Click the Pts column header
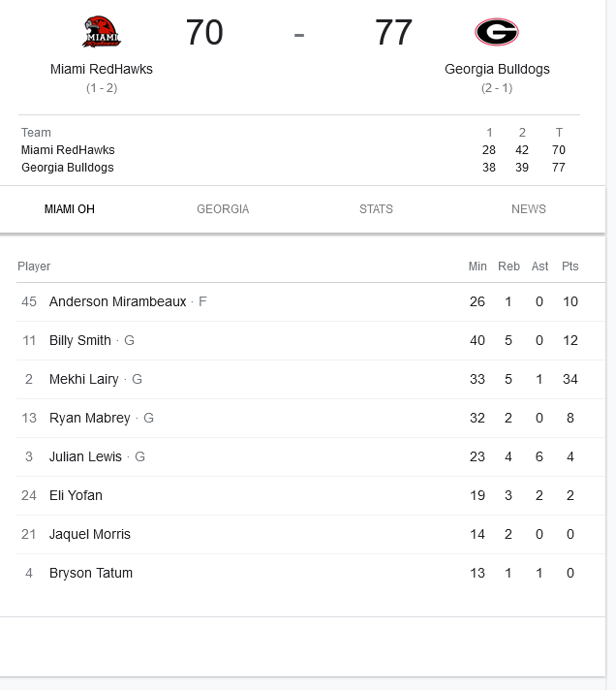 pos(570,267)
